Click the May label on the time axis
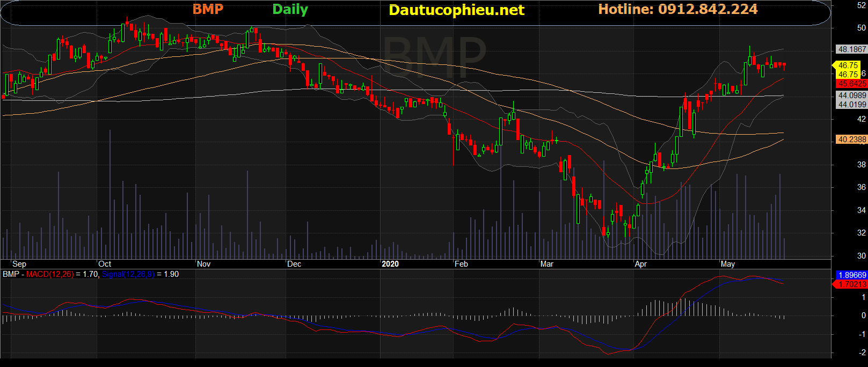The image size is (868, 367). [x=728, y=264]
